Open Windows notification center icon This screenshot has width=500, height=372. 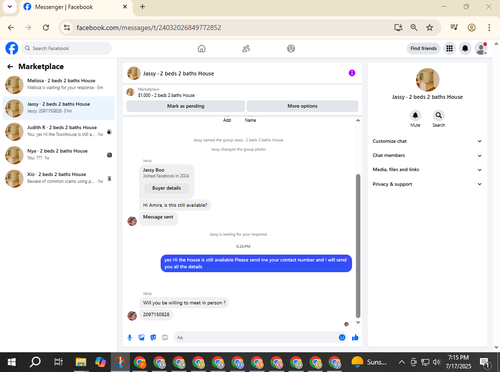click(x=485, y=362)
